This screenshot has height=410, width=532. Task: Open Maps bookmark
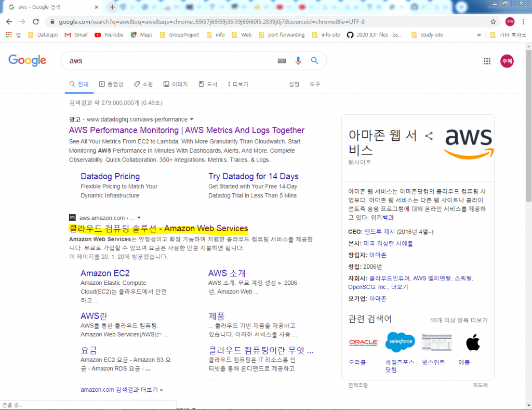tap(141, 35)
